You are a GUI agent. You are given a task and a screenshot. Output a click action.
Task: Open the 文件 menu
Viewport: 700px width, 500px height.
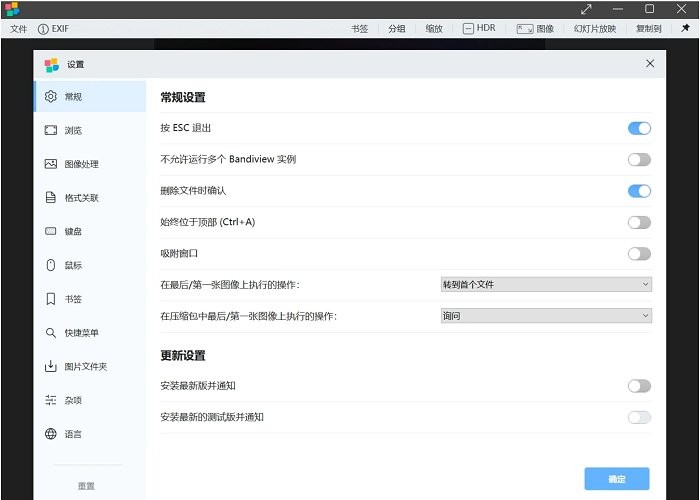(18, 29)
